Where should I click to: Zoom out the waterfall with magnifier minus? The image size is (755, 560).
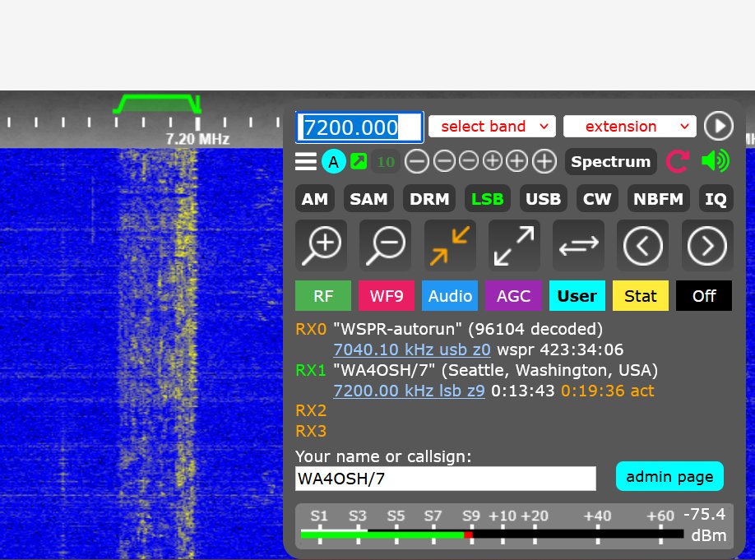[385, 246]
